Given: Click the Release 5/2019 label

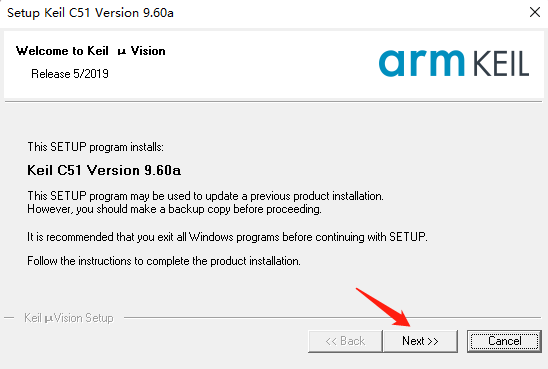Looking at the screenshot, I should 70,74.
